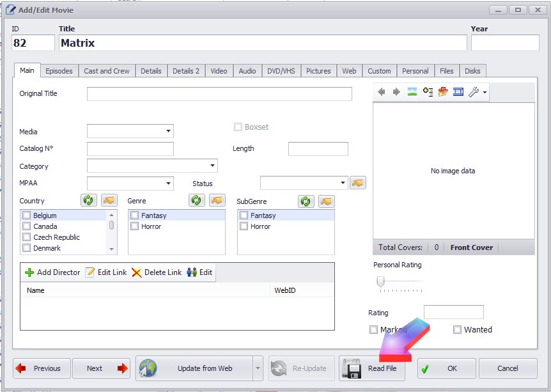Switch to the Episodes tab
This screenshot has height=392, width=551.
pos(59,71)
